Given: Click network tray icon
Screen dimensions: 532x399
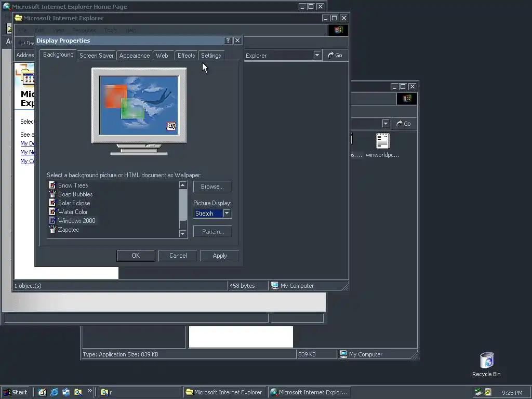Looking at the screenshot, I should [x=478, y=392].
